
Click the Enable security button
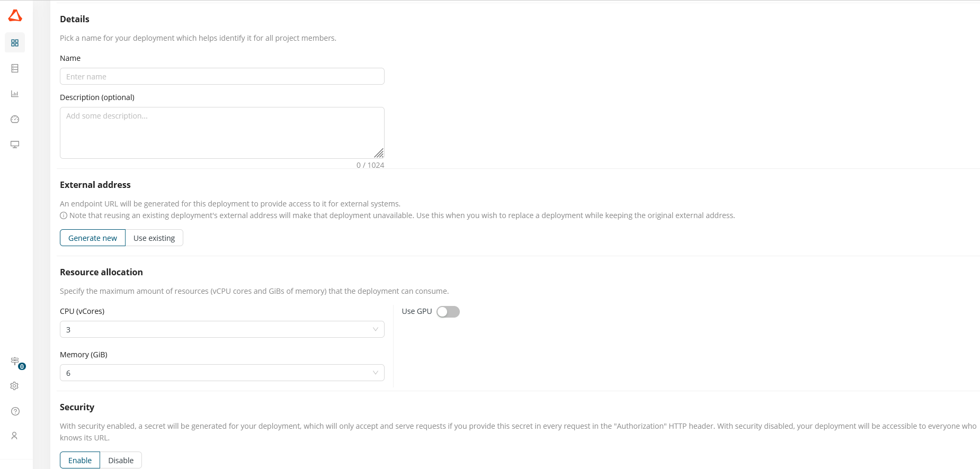80,460
